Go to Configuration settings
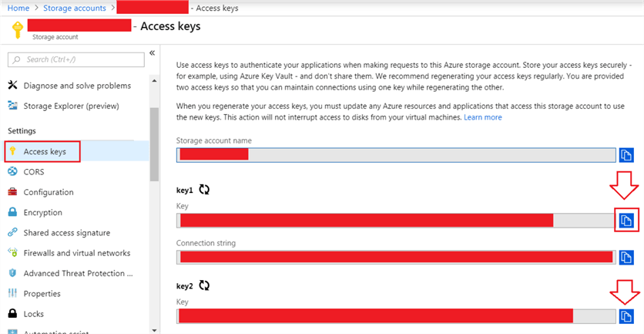The image size is (644, 334). (49, 193)
